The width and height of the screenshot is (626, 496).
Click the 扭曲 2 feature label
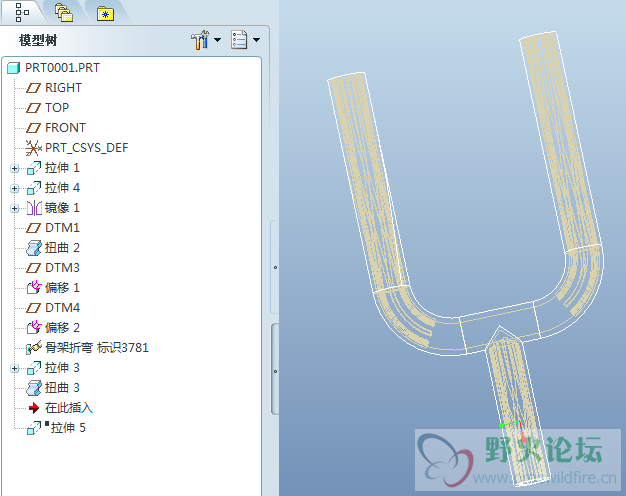coord(62,248)
